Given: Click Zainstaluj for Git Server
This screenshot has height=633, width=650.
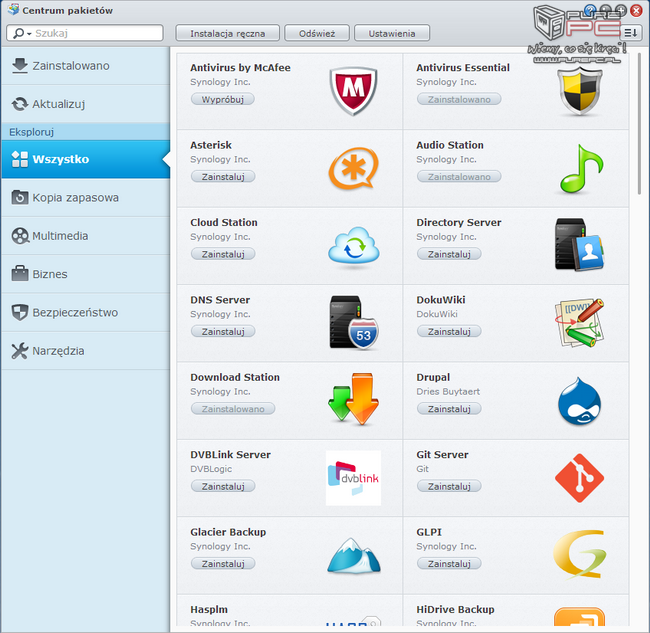Looking at the screenshot, I should pos(449,486).
